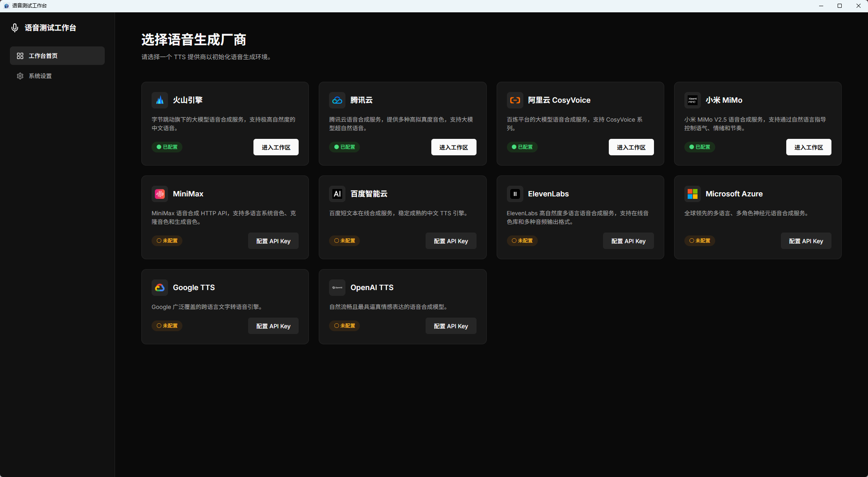The width and height of the screenshot is (868, 477).
Task: Enter the 火山引擎 workspace via 进入工作区
Action: (x=276, y=147)
